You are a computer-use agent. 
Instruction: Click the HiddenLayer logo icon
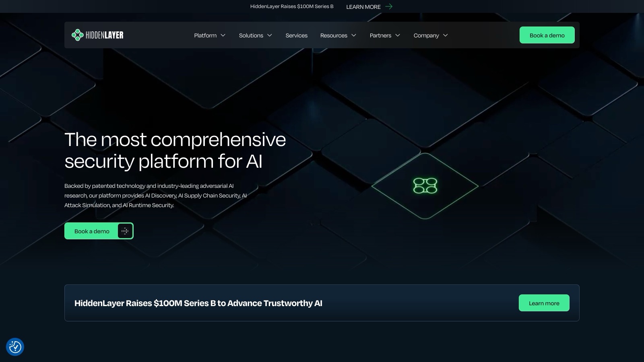coord(77,35)
